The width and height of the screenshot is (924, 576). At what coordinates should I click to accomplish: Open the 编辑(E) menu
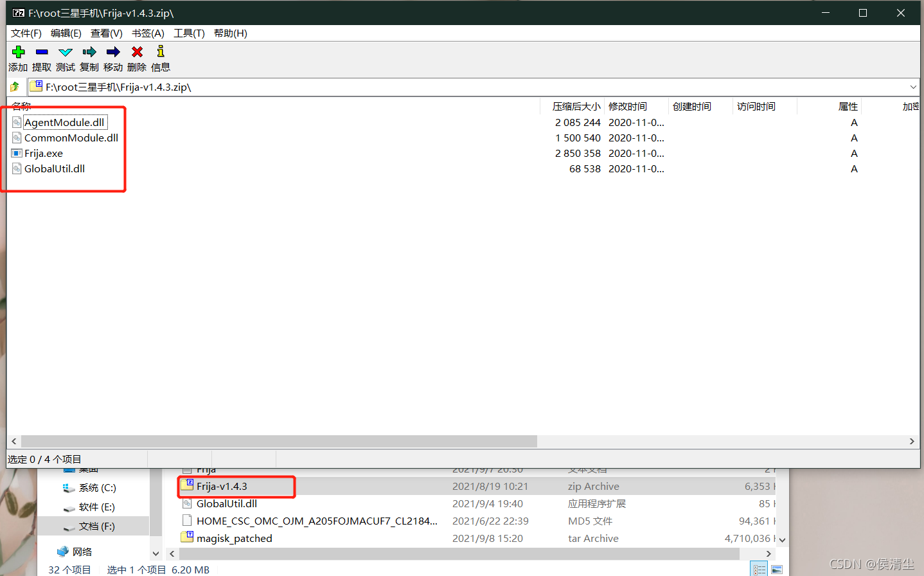[66, 33]
